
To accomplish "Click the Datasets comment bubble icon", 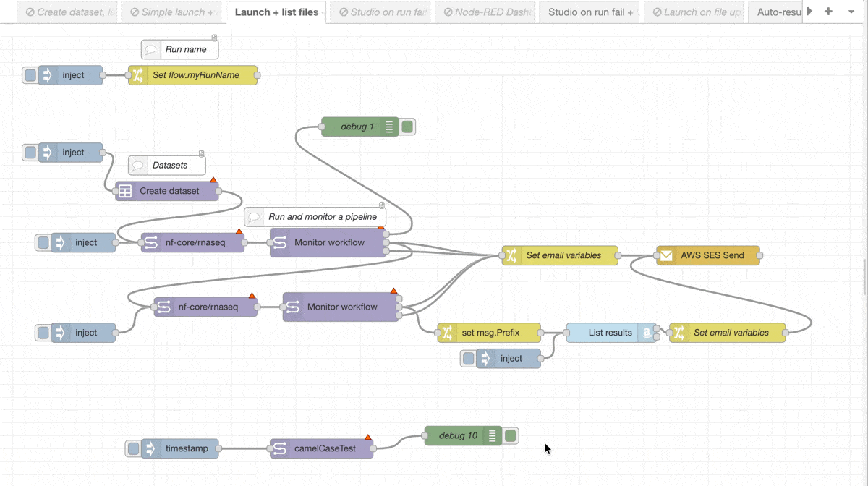I will 138,165.
